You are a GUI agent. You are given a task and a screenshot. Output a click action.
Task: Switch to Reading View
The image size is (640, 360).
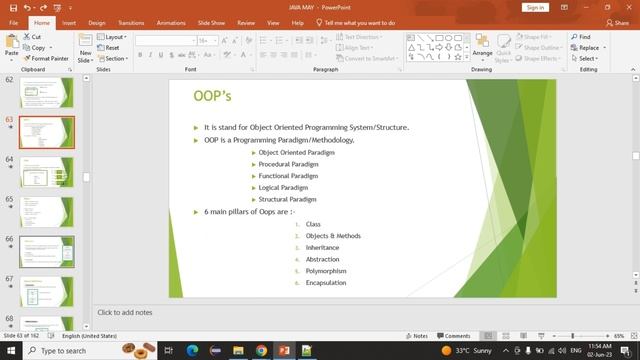point(523,336)
